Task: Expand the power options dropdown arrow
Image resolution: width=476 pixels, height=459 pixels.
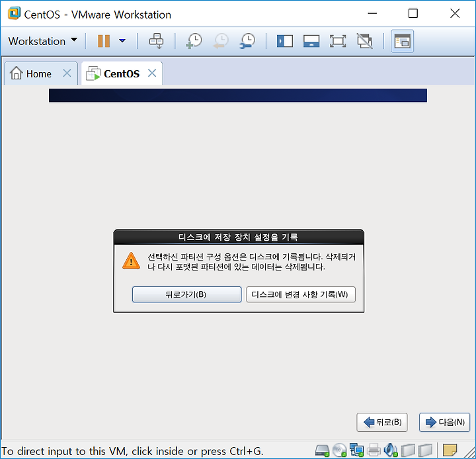Action: (122, 41)
